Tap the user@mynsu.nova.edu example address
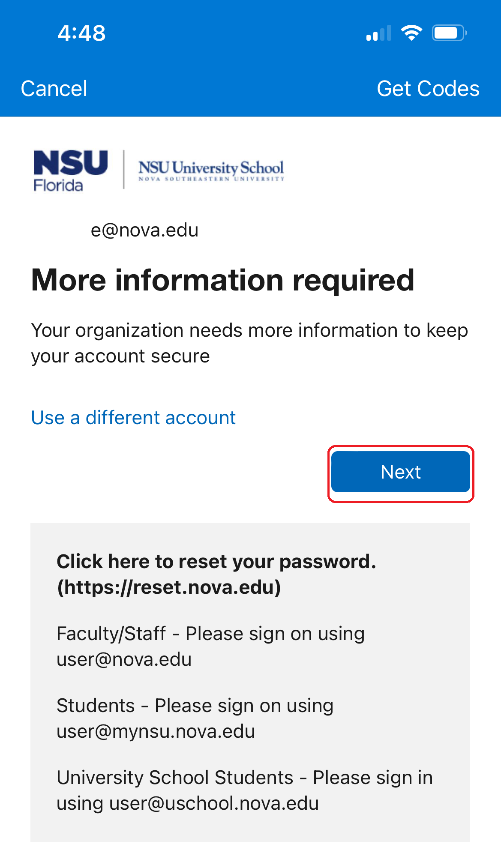The image size is (501, 868). click(x=156, y=731)
